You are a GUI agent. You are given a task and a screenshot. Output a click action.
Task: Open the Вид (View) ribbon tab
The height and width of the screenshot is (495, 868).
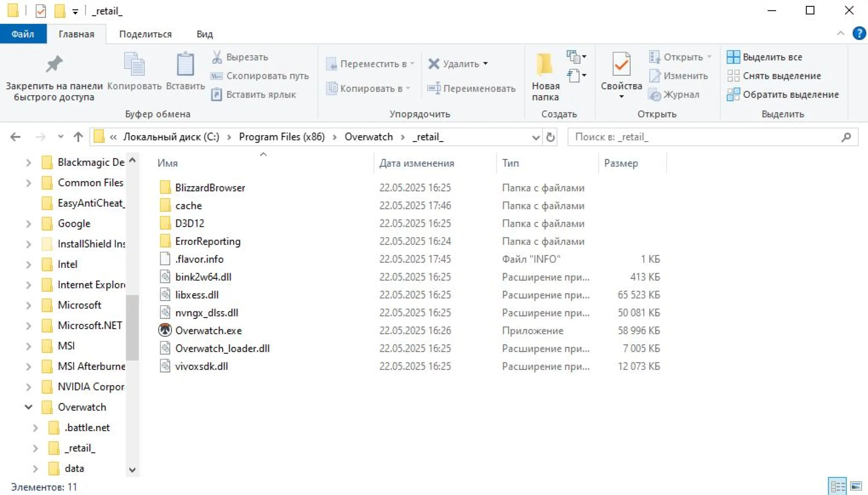click(204, 34)
